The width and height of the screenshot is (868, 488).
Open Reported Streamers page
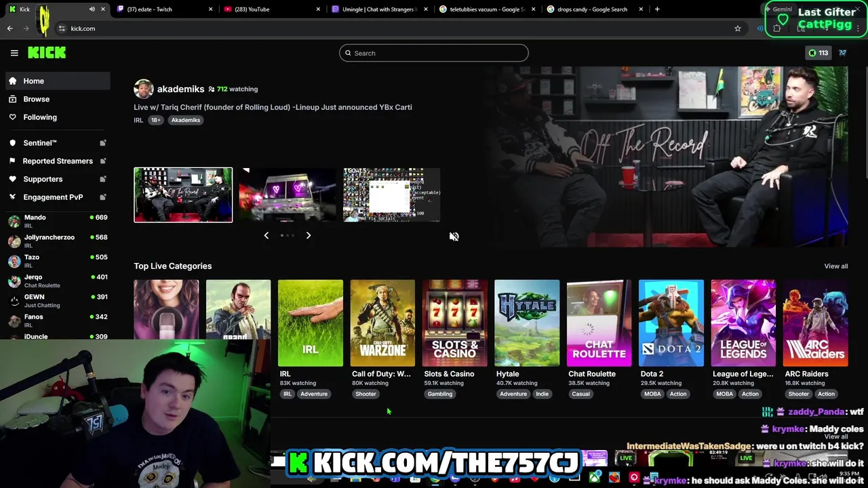click(x=57, y=161)
